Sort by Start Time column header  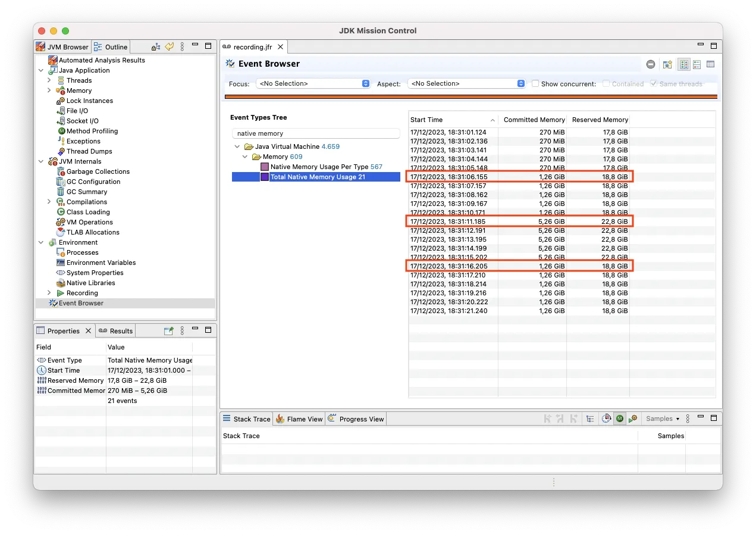pos(453,120)
